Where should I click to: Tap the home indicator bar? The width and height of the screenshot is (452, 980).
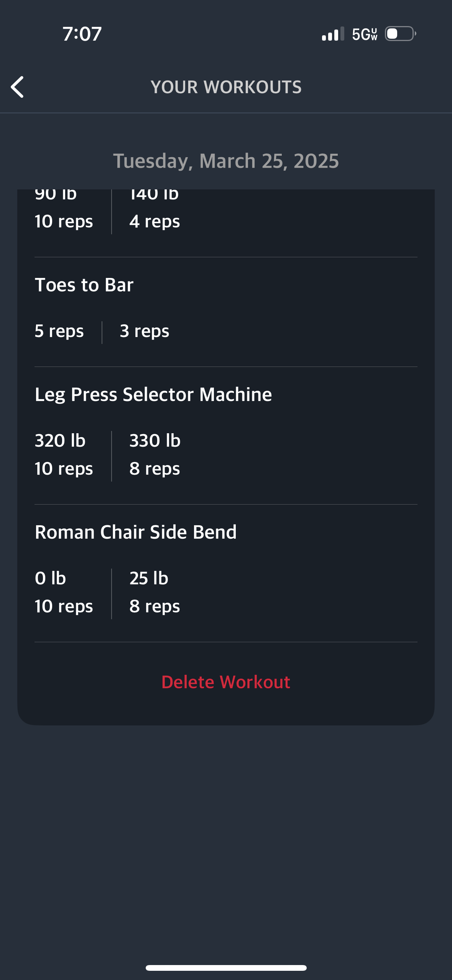(x=226, y=968)
